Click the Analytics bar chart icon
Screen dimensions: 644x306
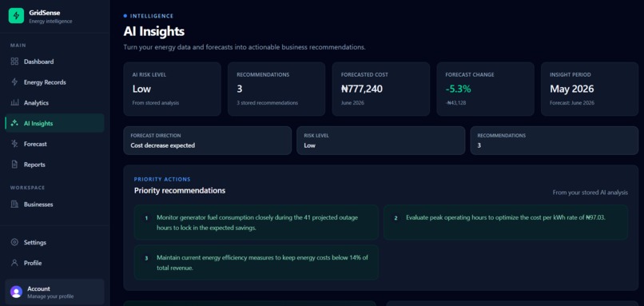pos(15,103)
